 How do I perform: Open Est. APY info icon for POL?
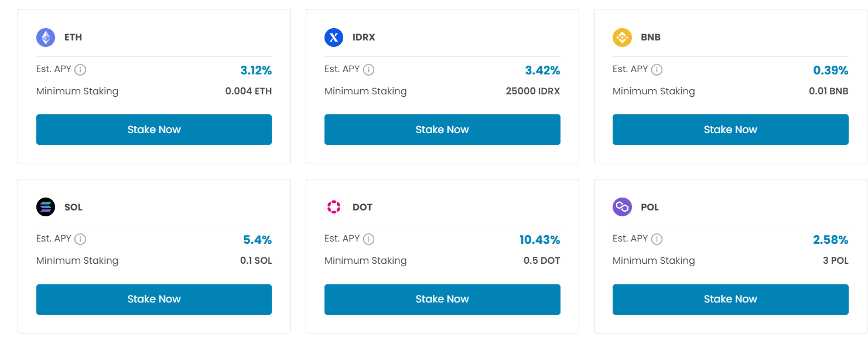pyautogui.click(x=657, y=239)
